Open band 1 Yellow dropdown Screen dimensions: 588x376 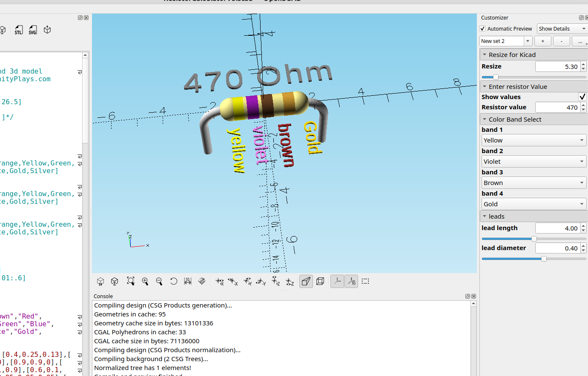click(534, 140)
